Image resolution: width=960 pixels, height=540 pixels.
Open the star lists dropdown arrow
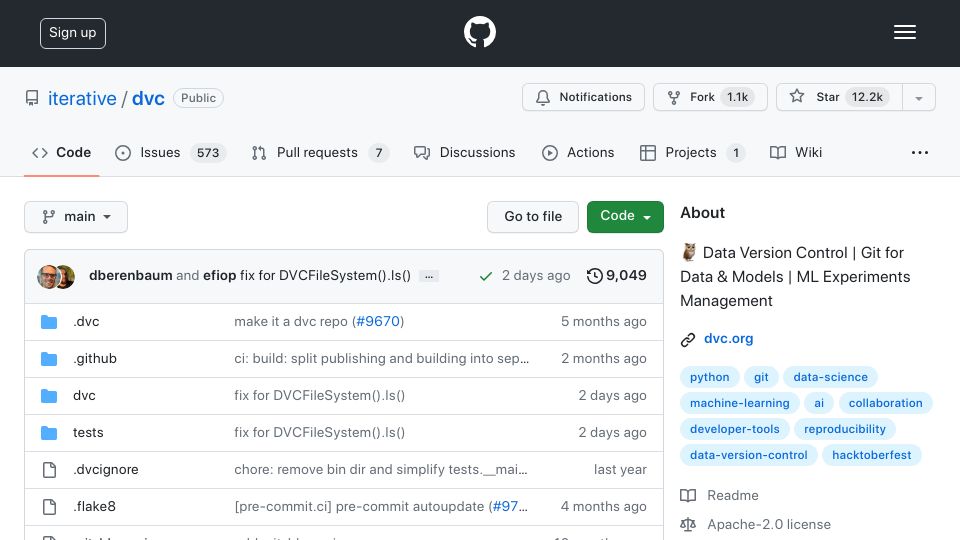(918, 97)
